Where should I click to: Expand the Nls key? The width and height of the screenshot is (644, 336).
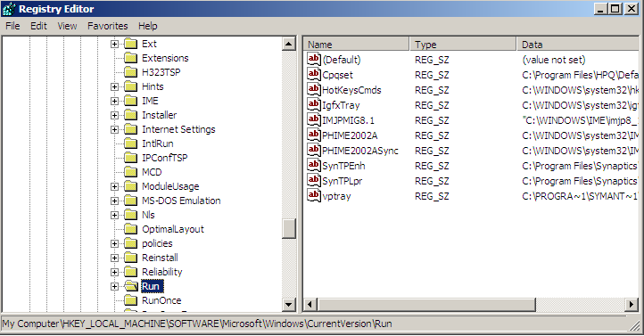click(114, 215)
